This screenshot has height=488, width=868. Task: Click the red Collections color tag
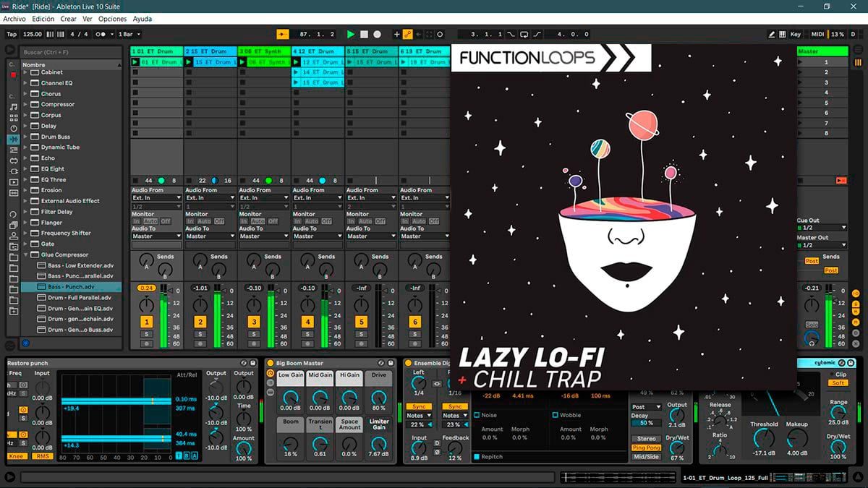(13, 75)
